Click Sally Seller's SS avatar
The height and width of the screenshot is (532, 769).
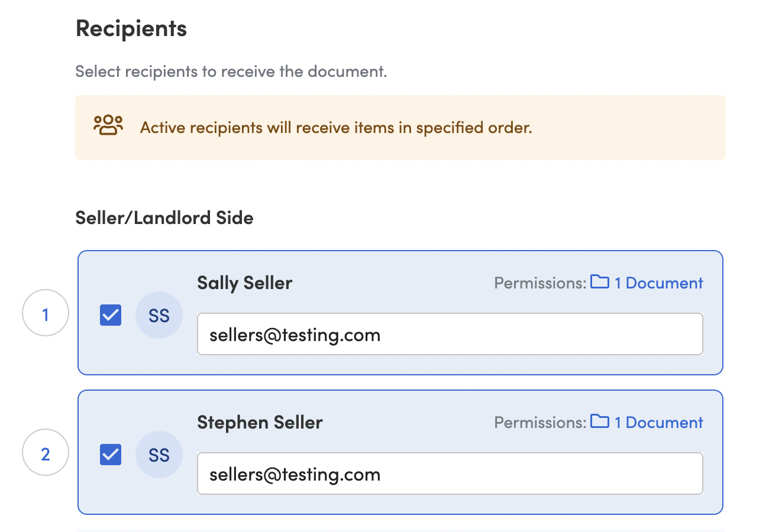point(159,316)
